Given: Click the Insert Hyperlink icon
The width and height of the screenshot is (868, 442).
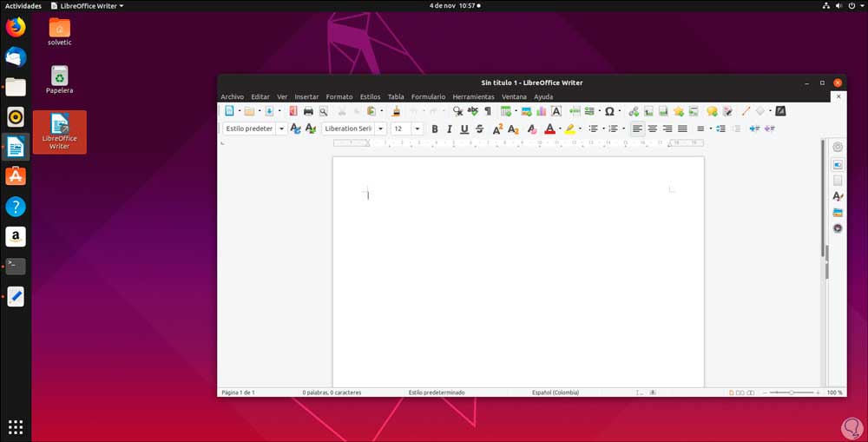Looking at the screenshot, I should tap(634, 111).
